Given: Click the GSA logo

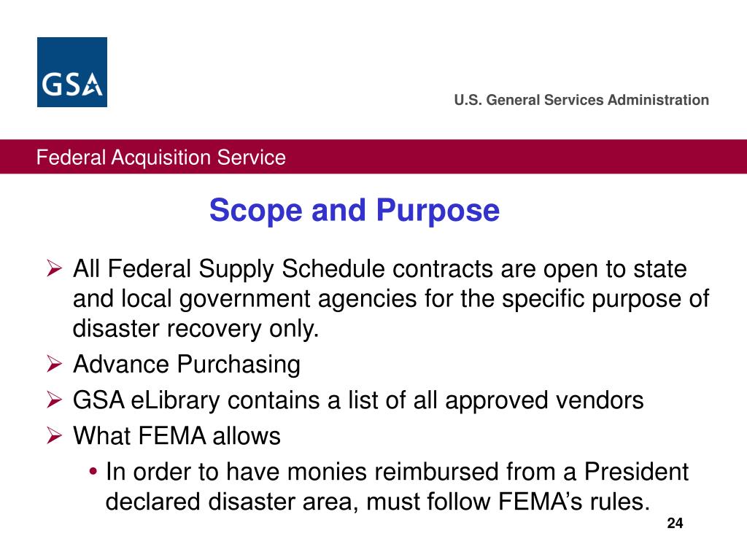Looking at the screenshot, I should 72,72.
